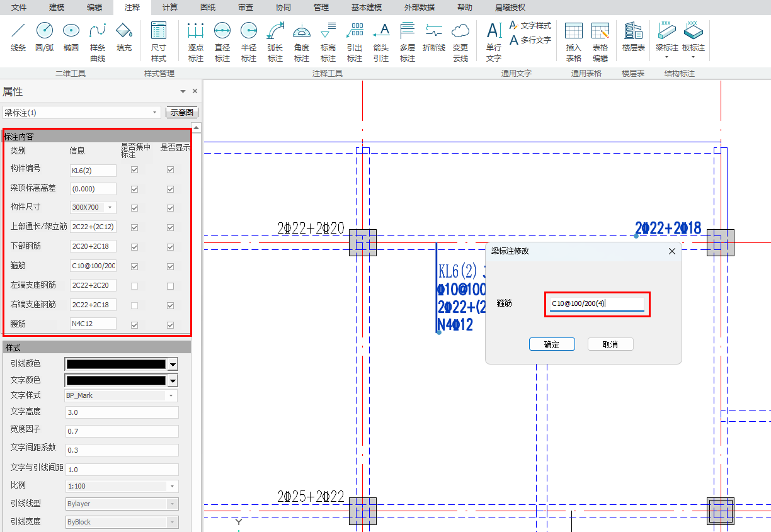The image size is (771, 532).
Task: Toggle 是否集中标注 checkbox for 右端支座钢筋
Action: click(134, 305)
